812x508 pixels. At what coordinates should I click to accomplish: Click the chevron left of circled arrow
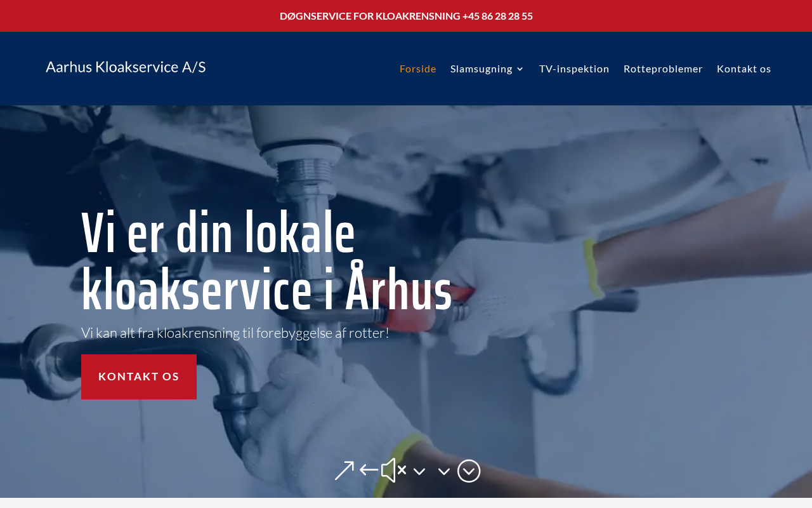[444, 471]
